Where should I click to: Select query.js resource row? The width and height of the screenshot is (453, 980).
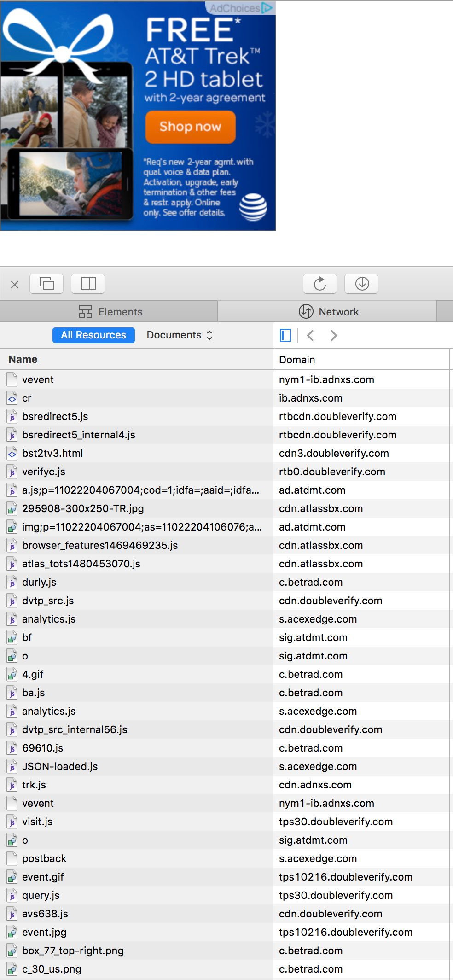point(136,895)
